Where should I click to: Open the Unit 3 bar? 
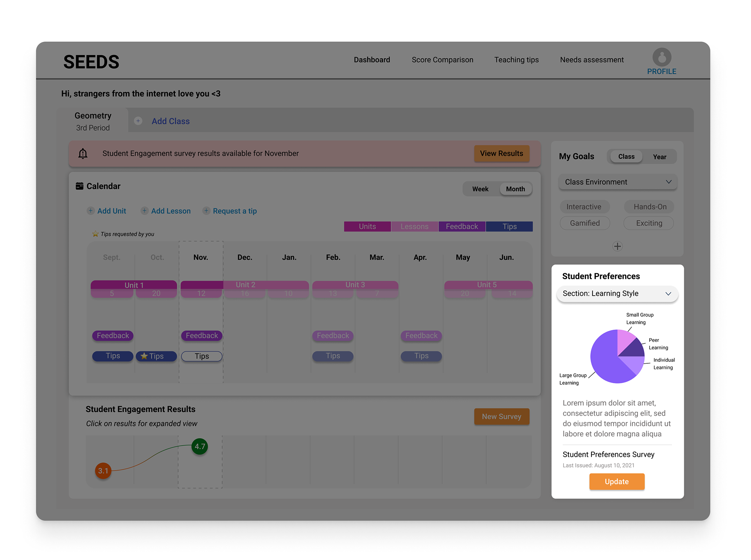click(355, 285)
